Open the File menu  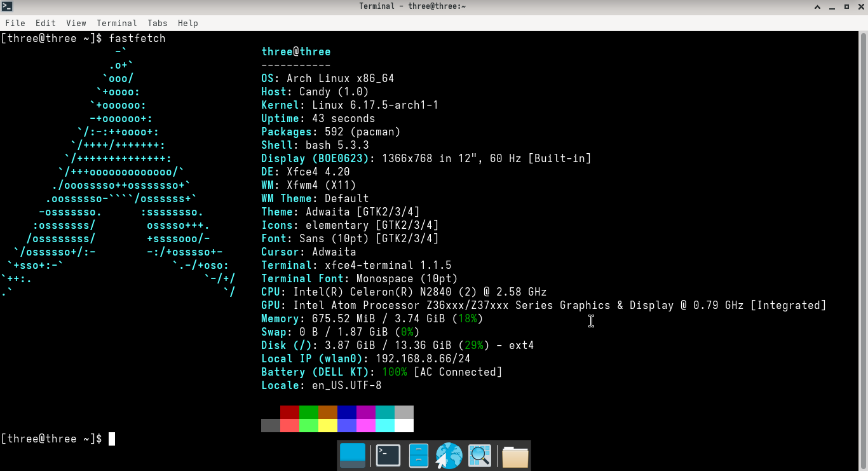click(15, 23)
